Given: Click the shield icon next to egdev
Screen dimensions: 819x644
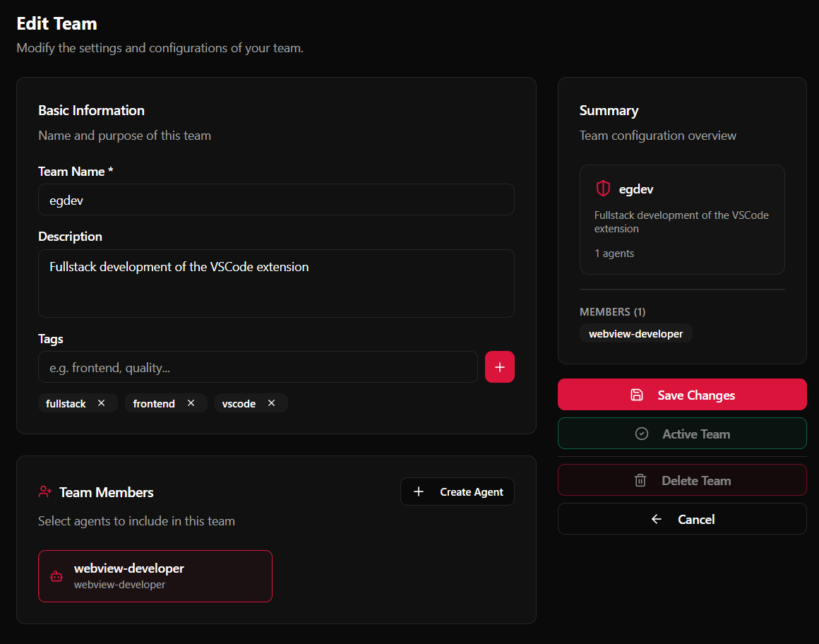Looking at the screenshot, I should point(603,189).
